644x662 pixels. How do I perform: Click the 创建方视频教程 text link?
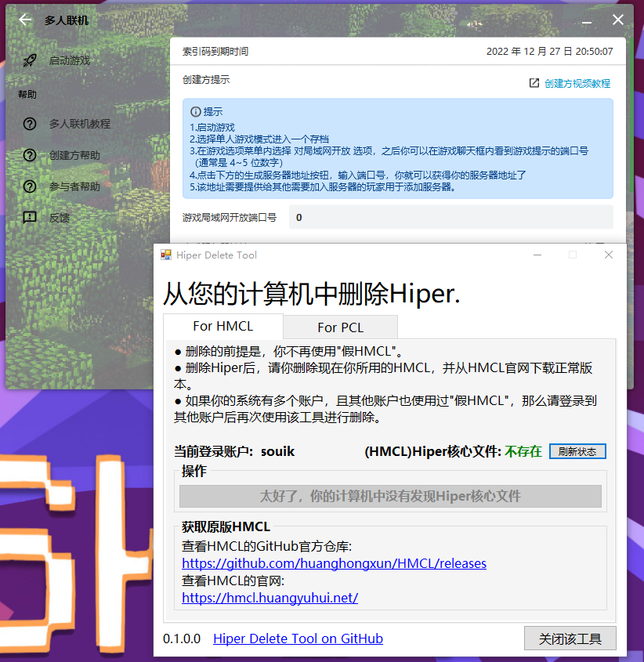point(577,82)
